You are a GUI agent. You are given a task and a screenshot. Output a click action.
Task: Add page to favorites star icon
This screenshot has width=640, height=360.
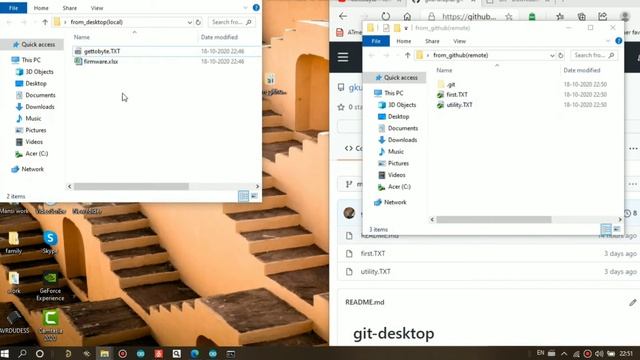[x=509, y=16]
